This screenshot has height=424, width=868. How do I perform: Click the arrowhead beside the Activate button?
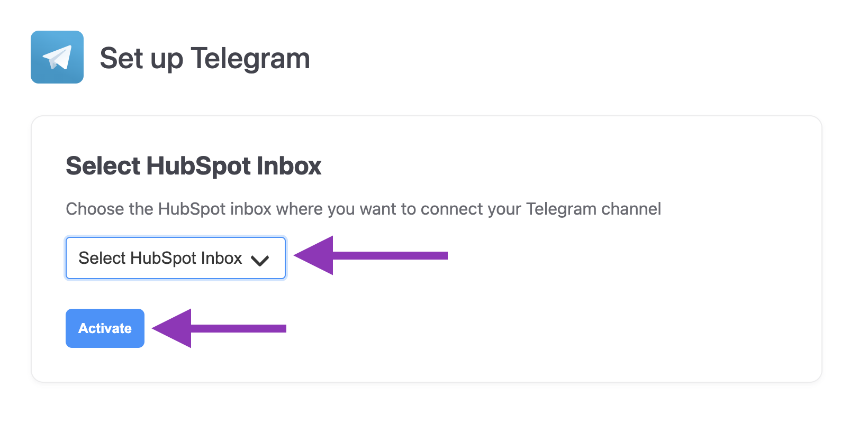pos(174,328)
